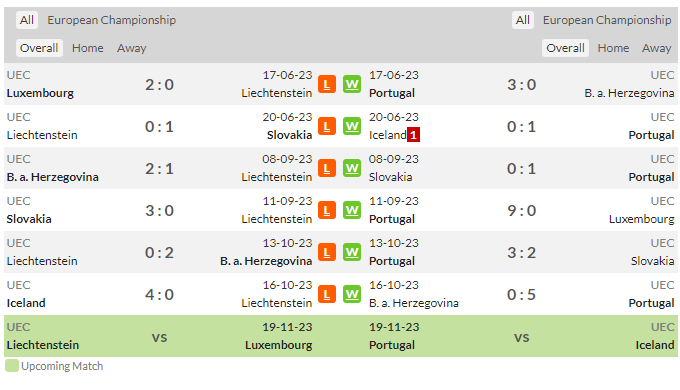
Task: Switch right panel to Away matches
Action: click(656, 48)
